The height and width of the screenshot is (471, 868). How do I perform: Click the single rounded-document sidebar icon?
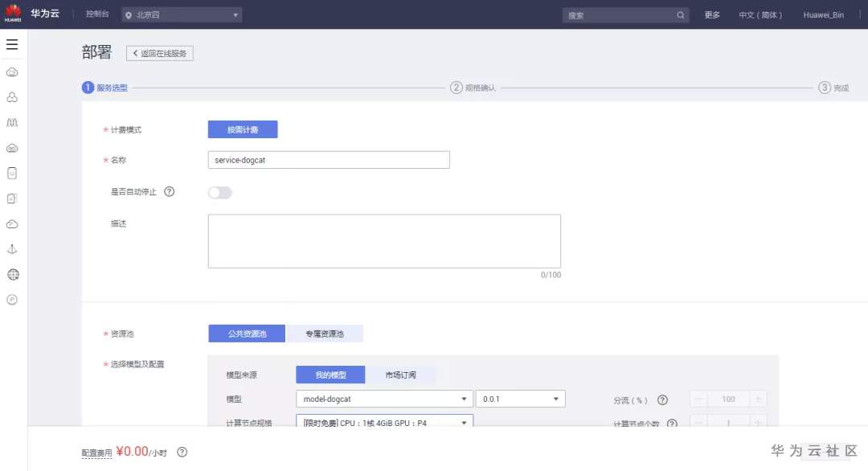[12, 174]
